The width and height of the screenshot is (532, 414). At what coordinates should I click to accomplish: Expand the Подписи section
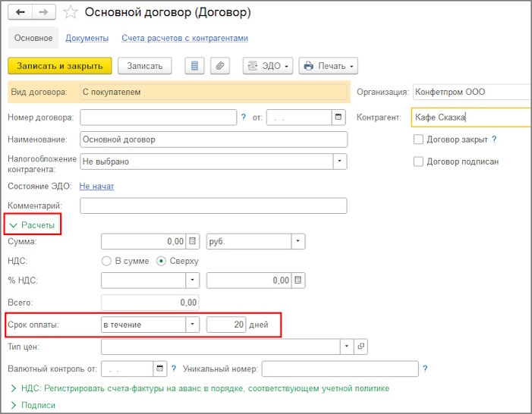click(x=33, y=405)
